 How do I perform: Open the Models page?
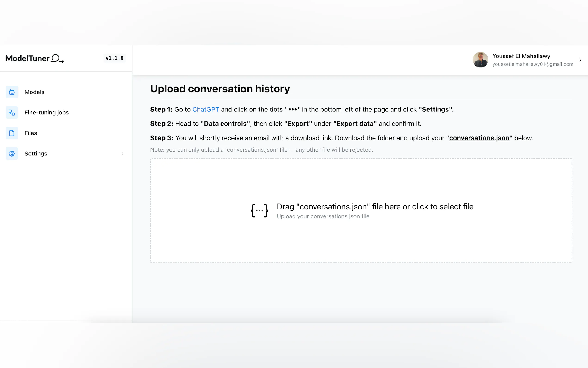click(x=34, y=92)
